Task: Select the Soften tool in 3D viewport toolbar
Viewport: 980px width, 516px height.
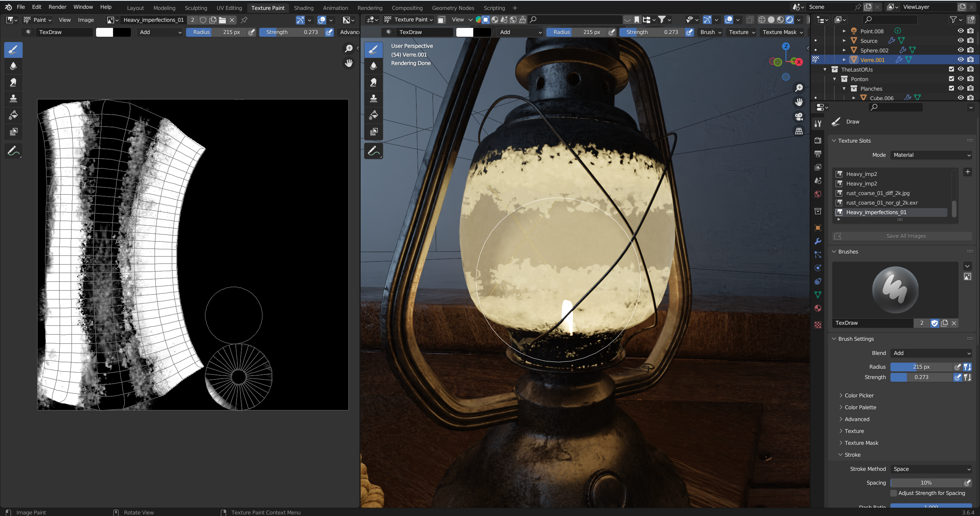Action: point(373,66)
